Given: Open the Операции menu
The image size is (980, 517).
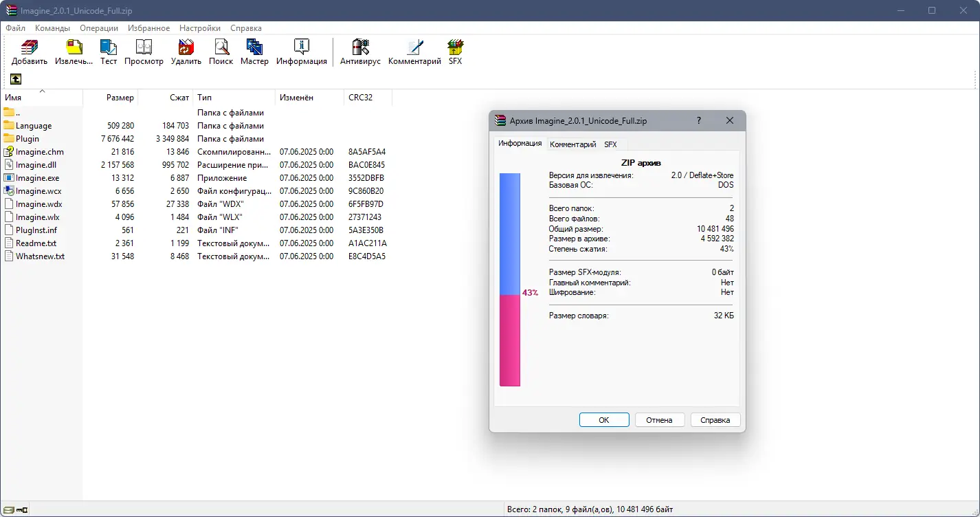Looking at the screenshot, I should pyautogui.click(x=99, y=28).
